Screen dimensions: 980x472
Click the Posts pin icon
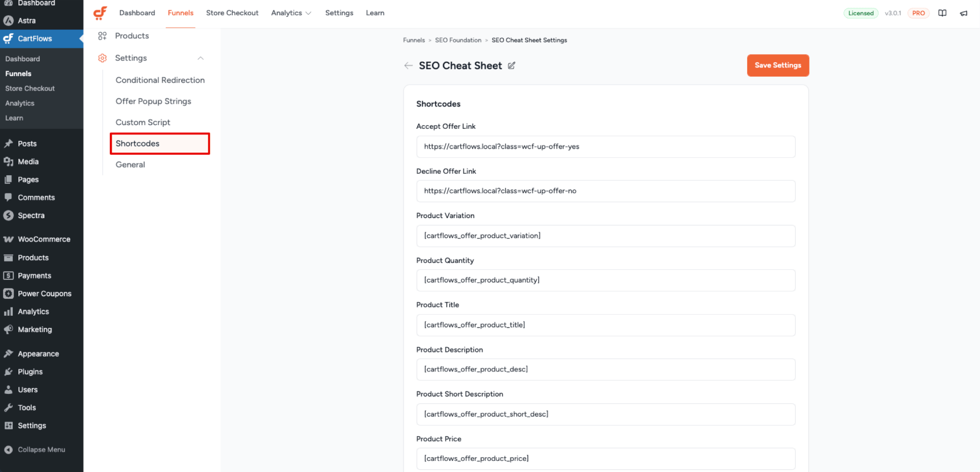click(x=8, y=144)
